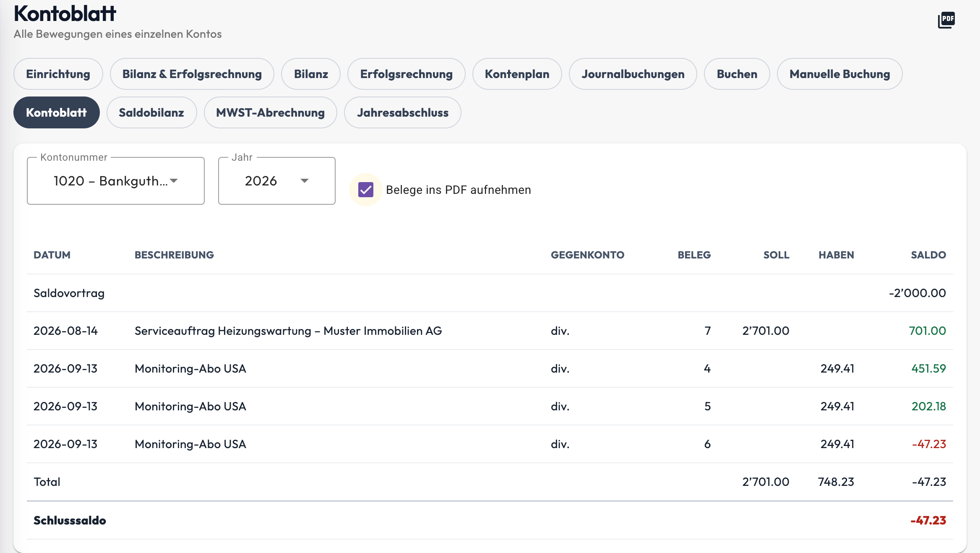The width and height of the screenshot is (980, 553).
Task: Click the HABEN column header
Action: point(836,255)
